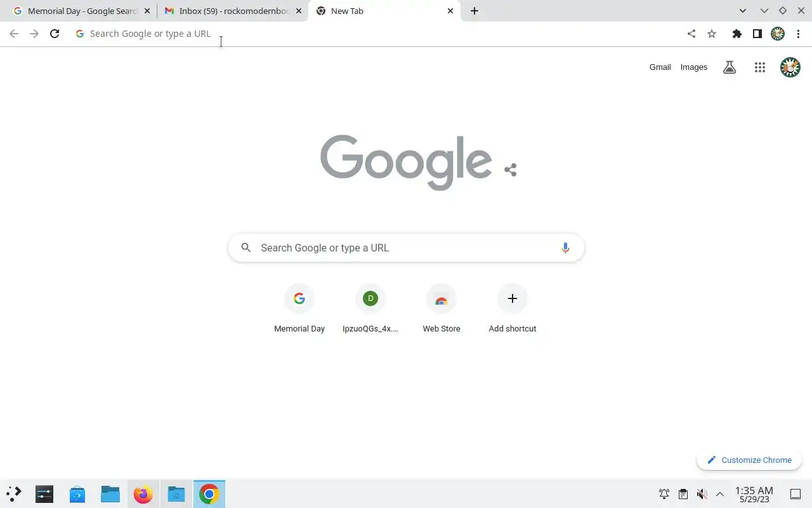Image resolution: width=812 pixels, height=508 pixels.
Task: Launch Firefox from the taskbar
Action: tap(143, 494)
